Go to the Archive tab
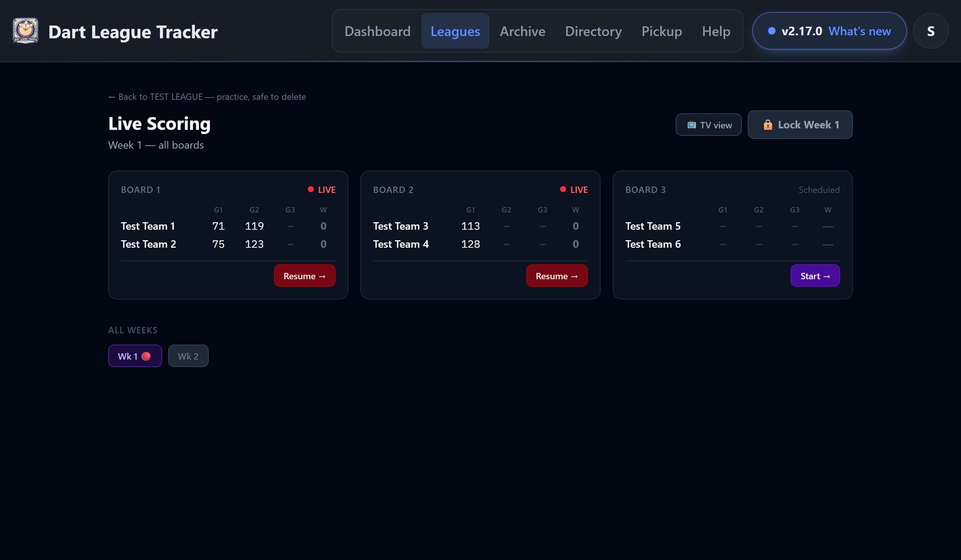The height and width of the screenshot is (560, 961). (x=522, y=31)
